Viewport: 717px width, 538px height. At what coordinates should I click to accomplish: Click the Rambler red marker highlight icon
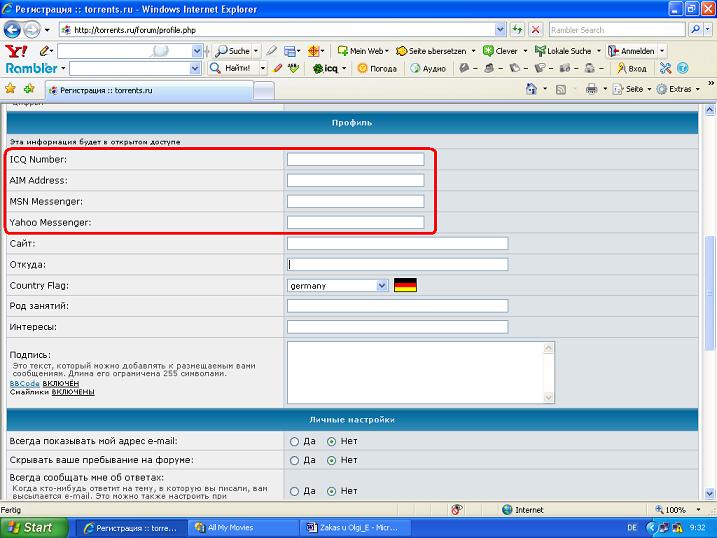click(277, 68)
